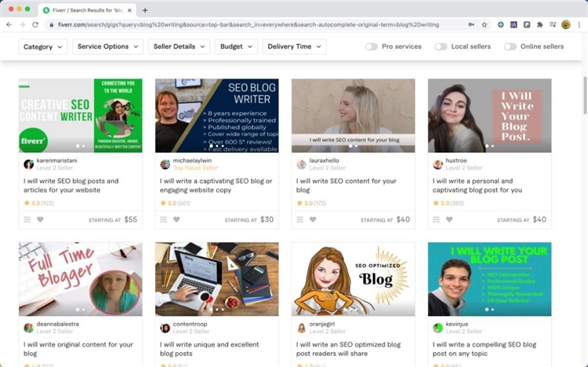This screenshot has width=588, height=367.
Task: Turn on the Local sellers toggle
Action: click(x=441, y=47)
